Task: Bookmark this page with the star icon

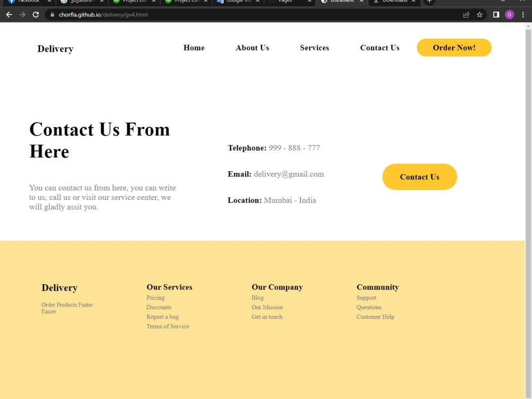Action: click(x=479, y=14)
